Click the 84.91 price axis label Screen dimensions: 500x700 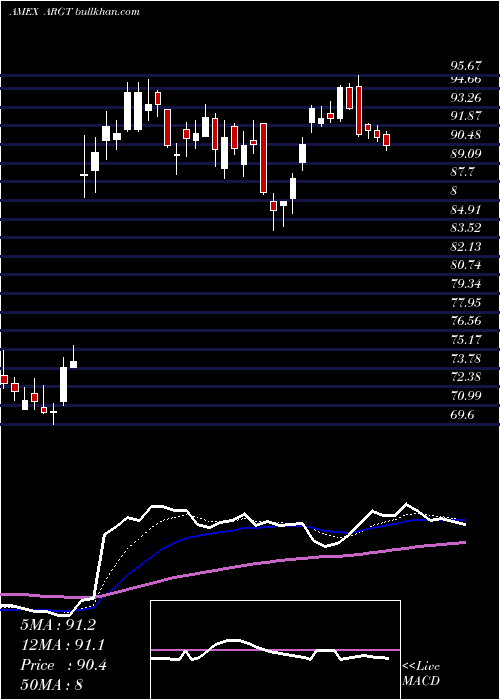(466, 209)
